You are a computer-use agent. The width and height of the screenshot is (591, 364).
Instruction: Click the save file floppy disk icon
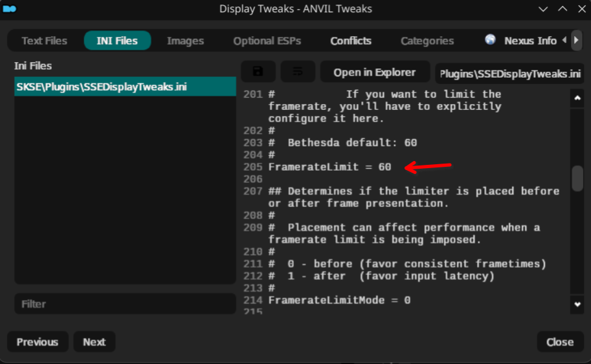[x=258, y=72]
